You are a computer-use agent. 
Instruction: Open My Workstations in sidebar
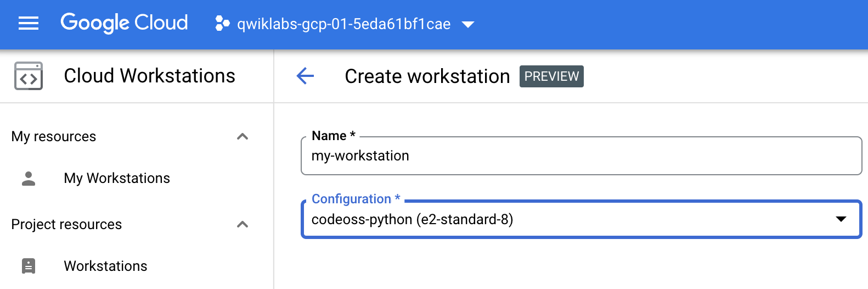coord(117,178)
